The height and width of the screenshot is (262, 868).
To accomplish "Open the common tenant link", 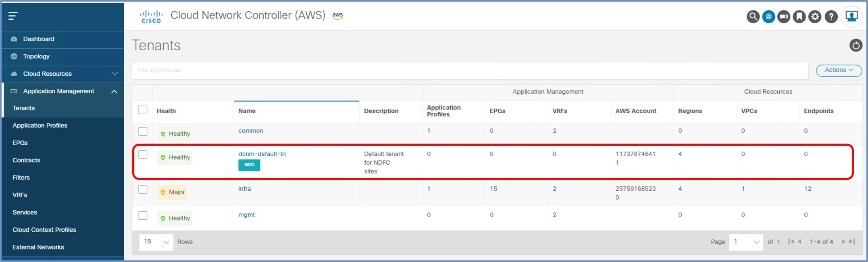I will click(250, 131).
